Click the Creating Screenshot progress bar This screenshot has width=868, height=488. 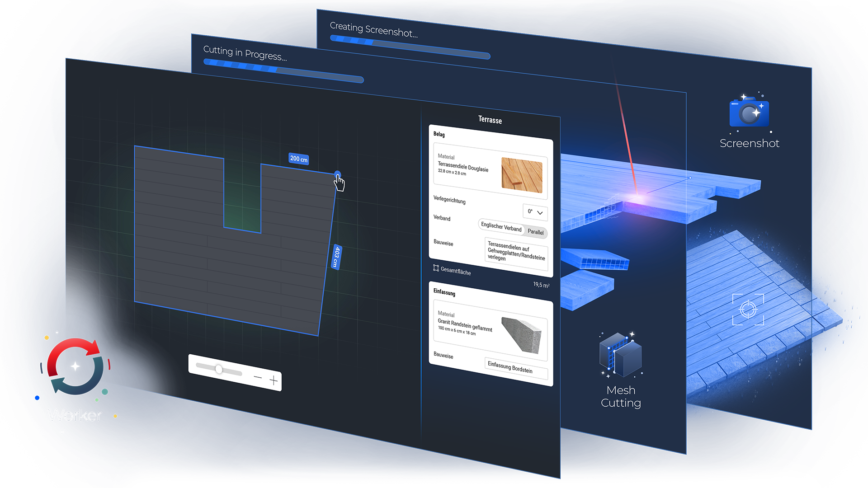tap(410, 47)
